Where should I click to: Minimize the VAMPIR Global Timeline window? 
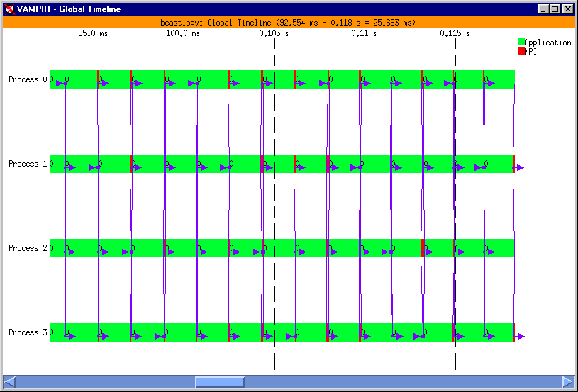(543, 9)
